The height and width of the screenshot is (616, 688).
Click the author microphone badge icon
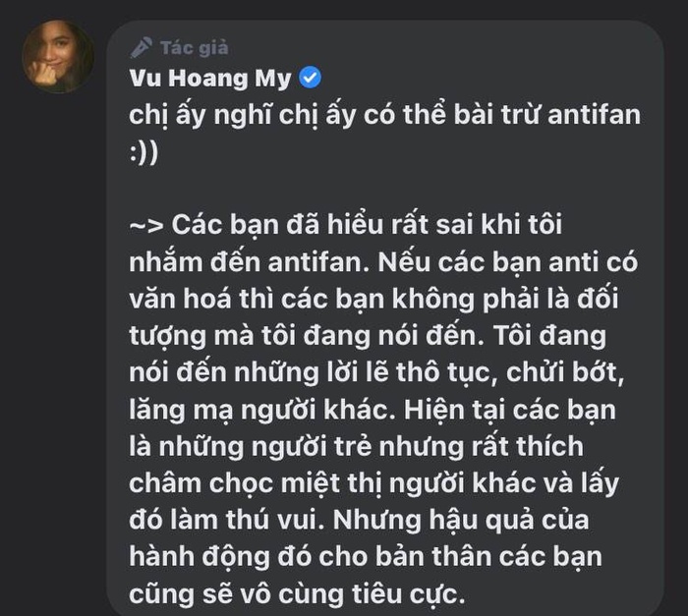pos(142,48)
